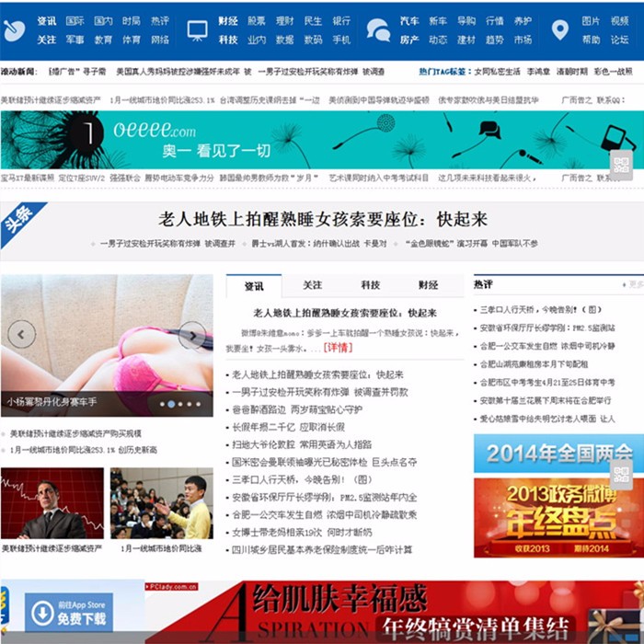644x644 pixels.
Task: Click tag 女同私密生活
Action: [498, 72]
